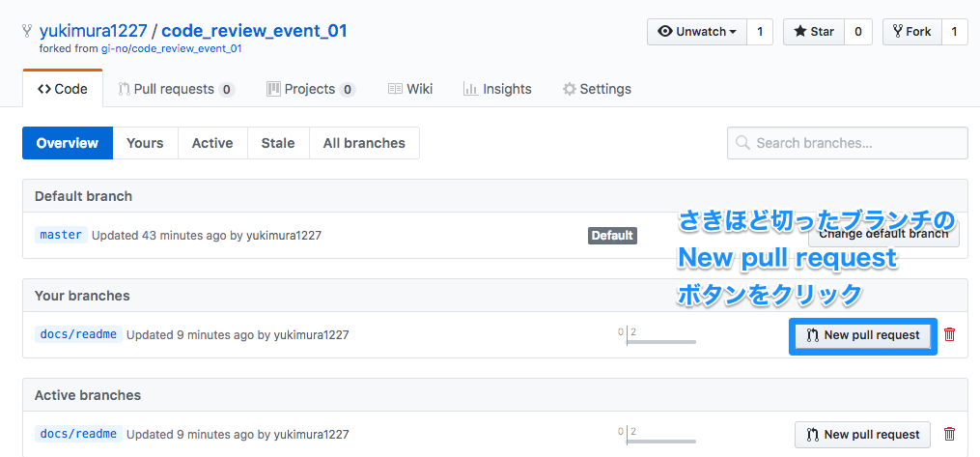The height and width of the screenshot is (457, 980).
Task: Star this repository
Action: pyautogui.click(x=814, y=32)
